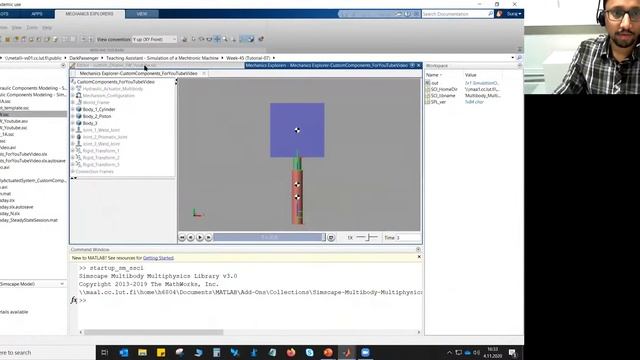Click Body_1_Cylinder solid icon
The width and height of the screenshot is (640, 360).
point(79,109)
